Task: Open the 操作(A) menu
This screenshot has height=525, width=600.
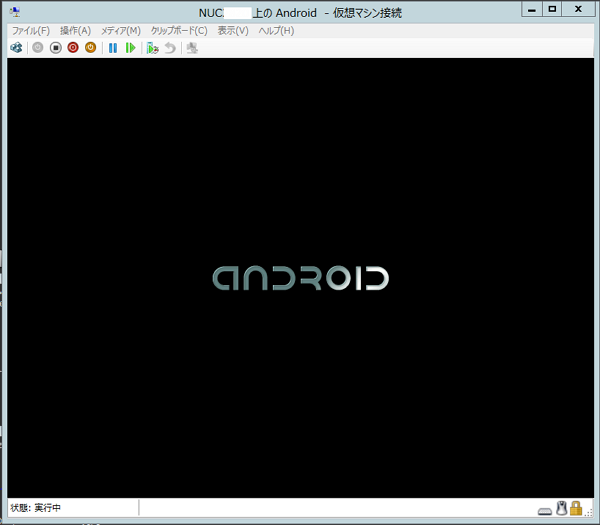Action: coord(75,31)
